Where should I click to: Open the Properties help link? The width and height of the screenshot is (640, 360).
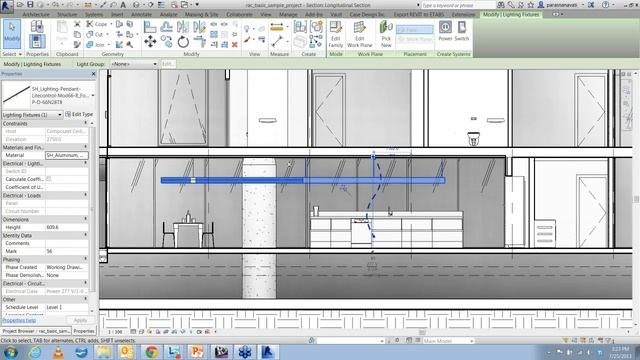click(x=19, y=320)
